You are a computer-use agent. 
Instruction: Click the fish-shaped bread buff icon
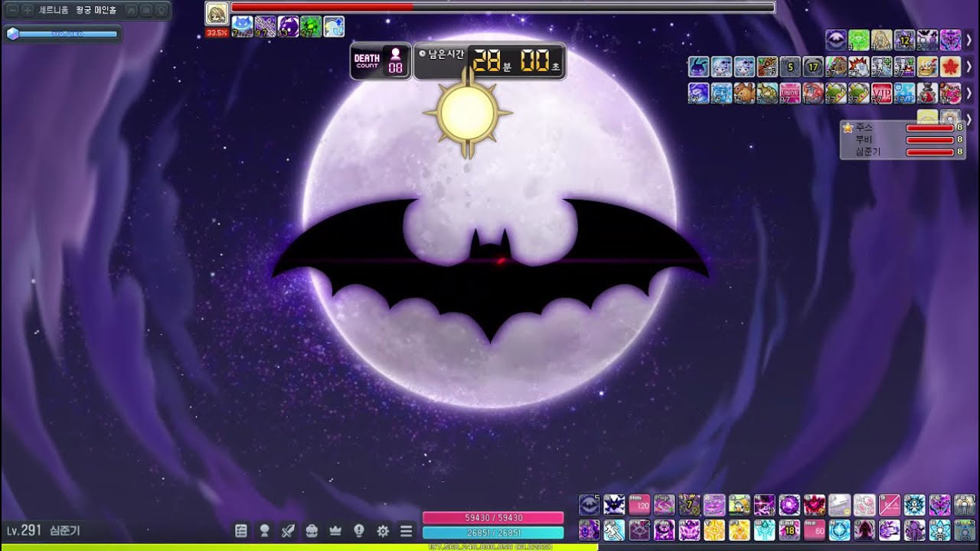tap(744, 93)
